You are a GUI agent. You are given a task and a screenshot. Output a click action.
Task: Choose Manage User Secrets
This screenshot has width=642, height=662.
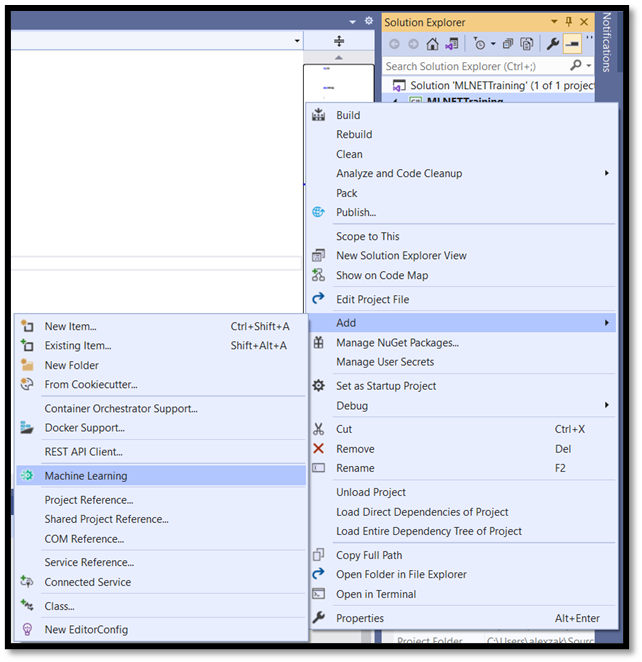click(x=463, y=362)
